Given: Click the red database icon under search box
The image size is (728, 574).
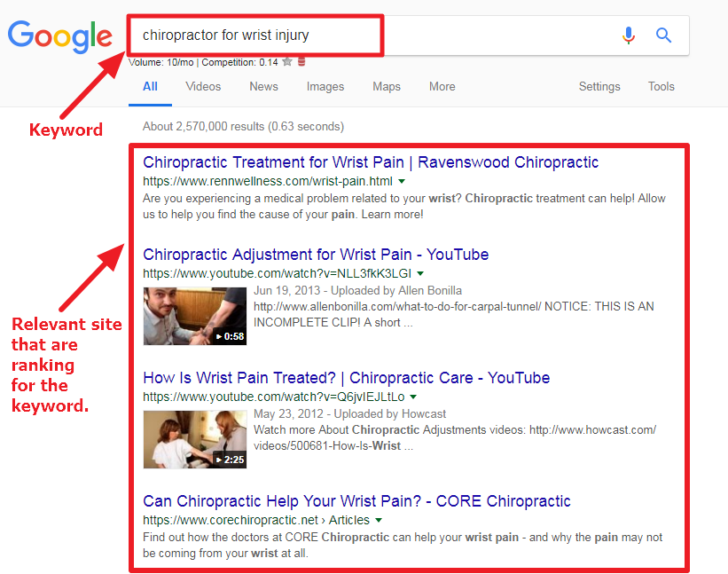Looking at the screenshot, I should tap(301, 62).
